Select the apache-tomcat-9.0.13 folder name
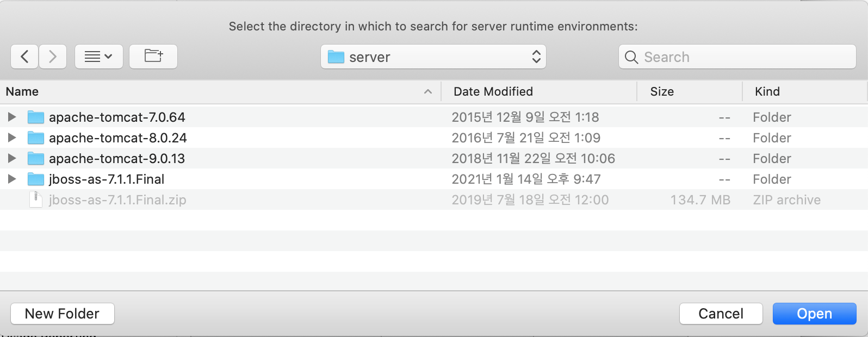The height and width of the screenshot is (337, 868). (x=117, y=158)
